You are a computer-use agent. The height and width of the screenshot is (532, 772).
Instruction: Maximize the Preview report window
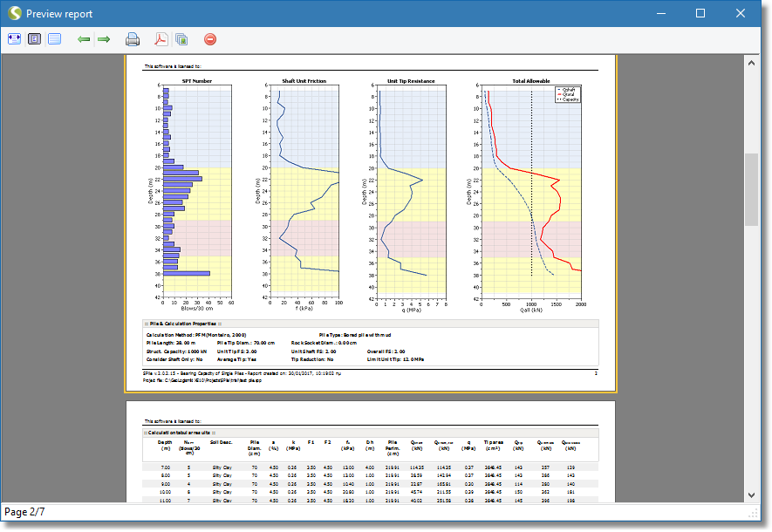(700, 14)
